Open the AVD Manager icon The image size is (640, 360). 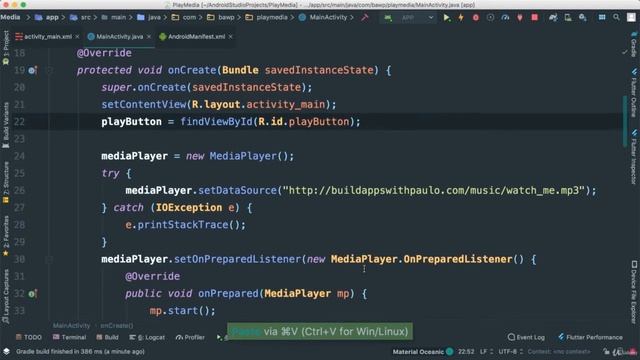click(568, 18)
